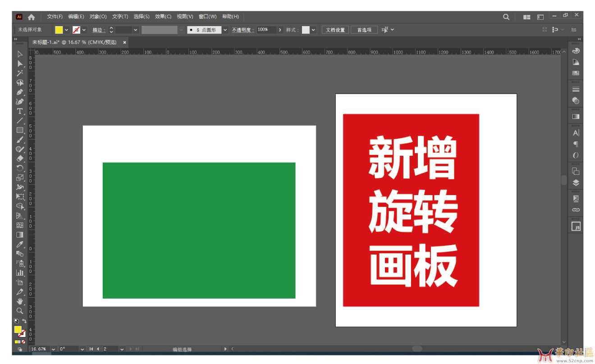Select the Eyedropper tool
Screen dimensions: 595x364
pos(20,244)
